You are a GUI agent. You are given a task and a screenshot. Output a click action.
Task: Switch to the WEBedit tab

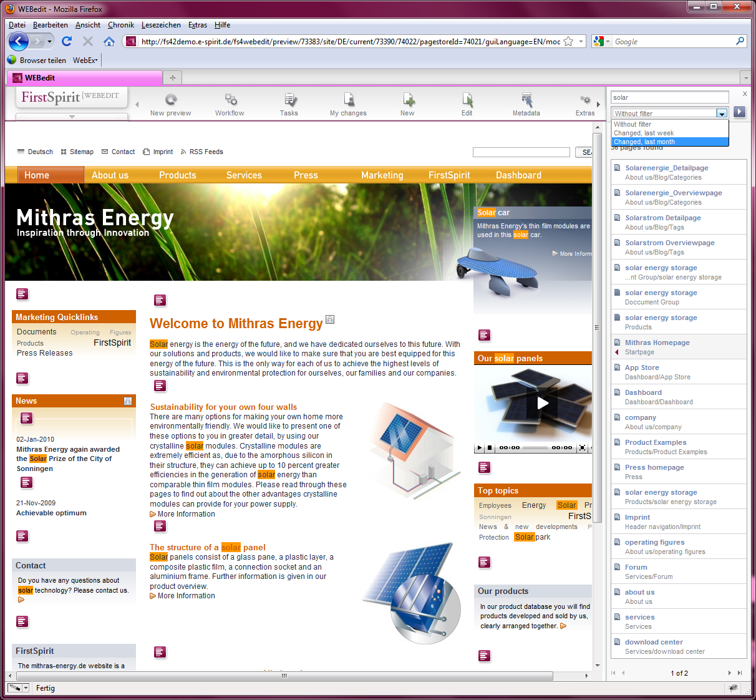click(x=84, y=78)
